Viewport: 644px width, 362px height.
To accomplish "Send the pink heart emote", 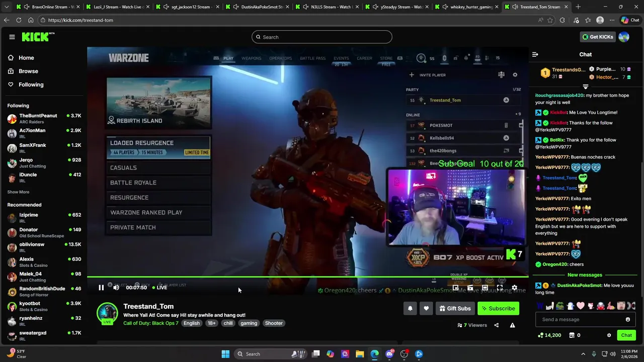I will (581, 305).
